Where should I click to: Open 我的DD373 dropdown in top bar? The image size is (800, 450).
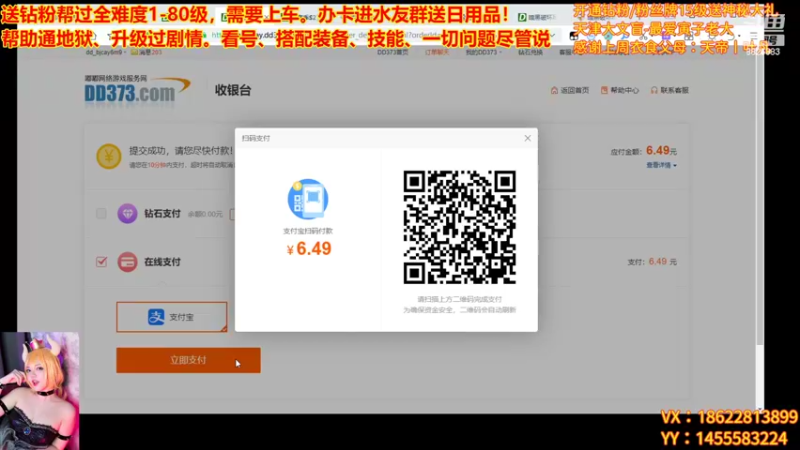483,52
